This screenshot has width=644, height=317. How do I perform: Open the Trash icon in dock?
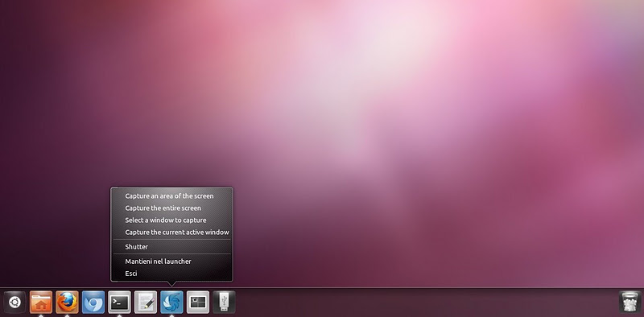(x=630, y=303)
